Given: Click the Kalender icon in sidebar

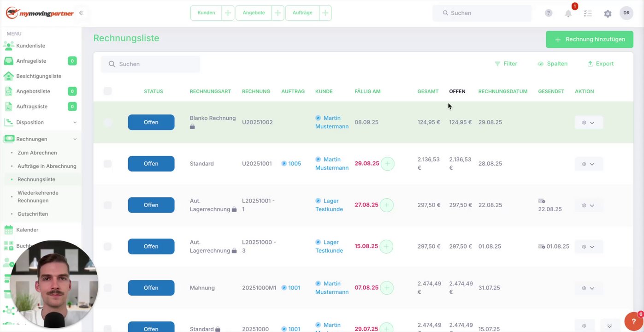Looking at the screenshot, I should 8,230.
